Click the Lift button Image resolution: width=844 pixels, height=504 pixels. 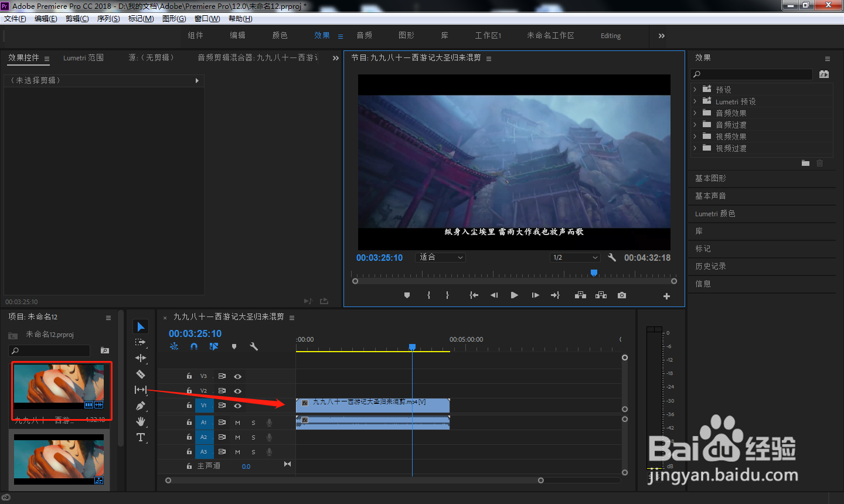click(580, 295)
